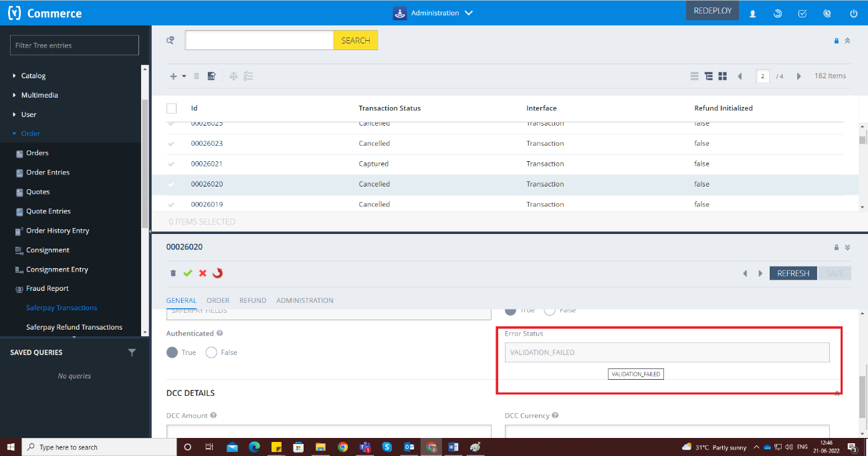Click the Refresh button
Viewport: 868px width, 456px height.
(x=792, y=273)
